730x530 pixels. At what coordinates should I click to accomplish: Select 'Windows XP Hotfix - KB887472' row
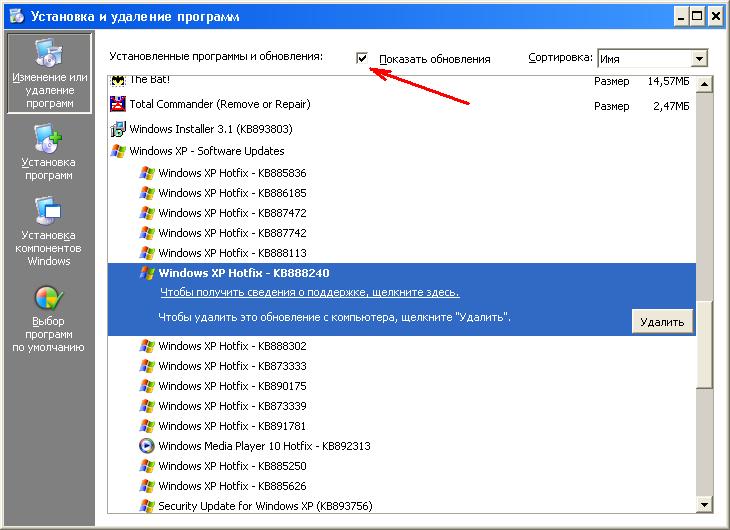point(232,213)
